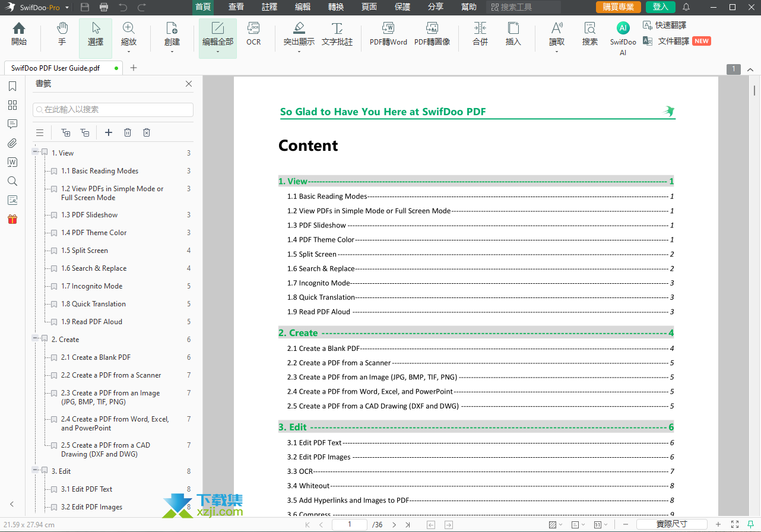The image size is (761, 532).
Task: Click the Save icon in the title bar
Action: click(85, 7)
